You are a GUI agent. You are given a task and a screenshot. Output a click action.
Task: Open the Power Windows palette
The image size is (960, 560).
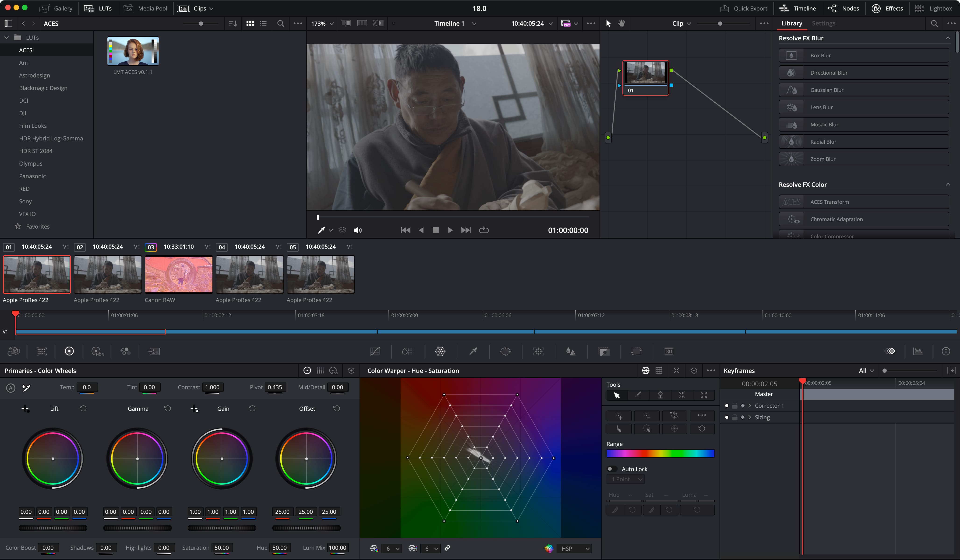coord(505,351)
